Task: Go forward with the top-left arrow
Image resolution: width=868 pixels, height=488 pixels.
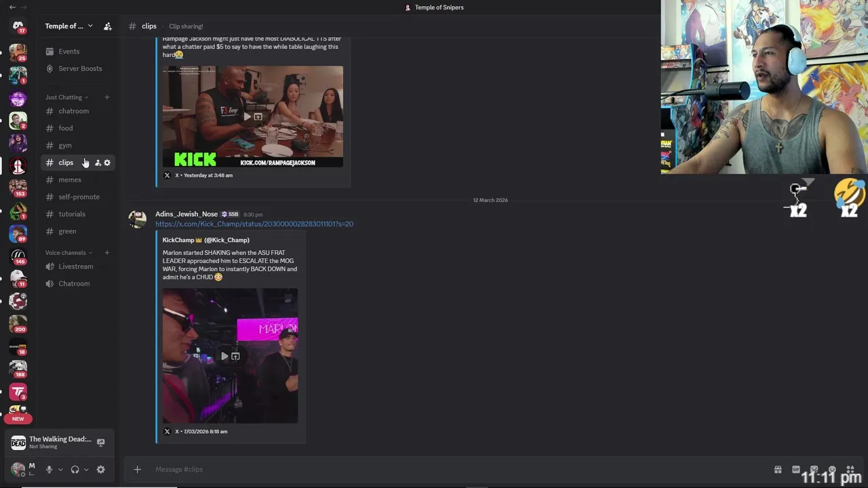Action: pyautogui.click(x=24, y=7)
